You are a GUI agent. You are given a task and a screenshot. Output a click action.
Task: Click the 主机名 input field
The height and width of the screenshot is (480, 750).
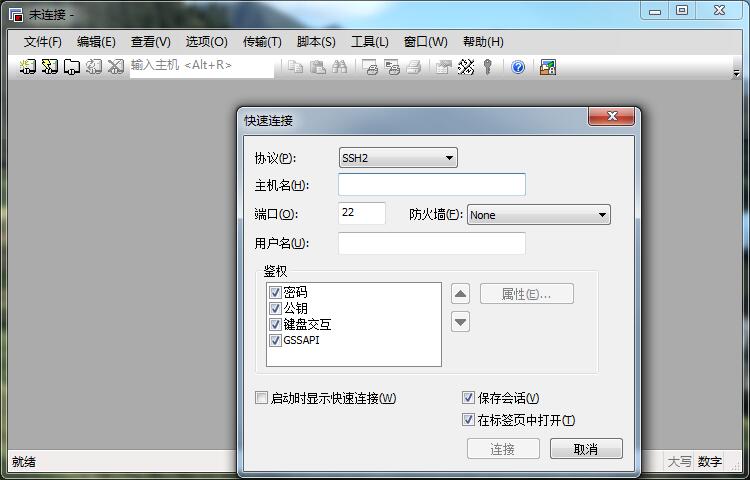click(431, 185)
